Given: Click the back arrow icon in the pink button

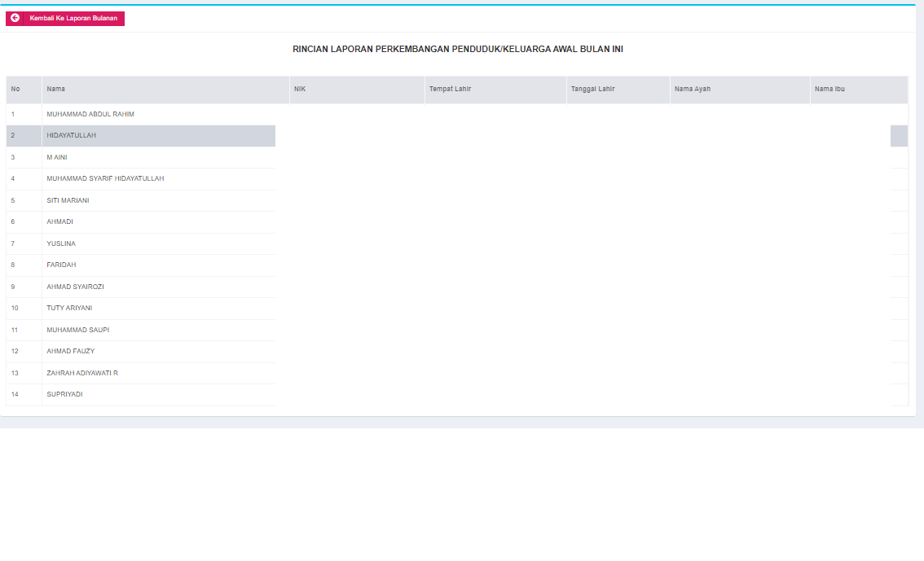Looking at the screenshot, I should 16,17.
